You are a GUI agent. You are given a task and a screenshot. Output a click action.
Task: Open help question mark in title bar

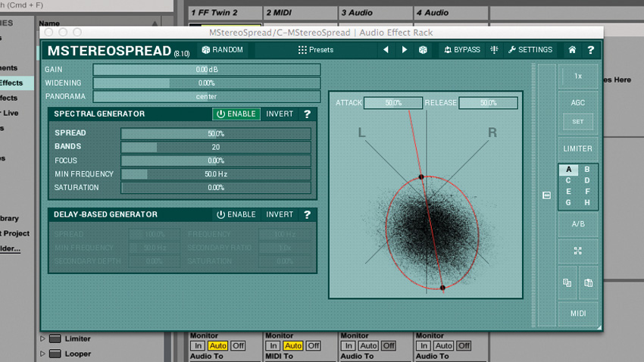point(591,50)
